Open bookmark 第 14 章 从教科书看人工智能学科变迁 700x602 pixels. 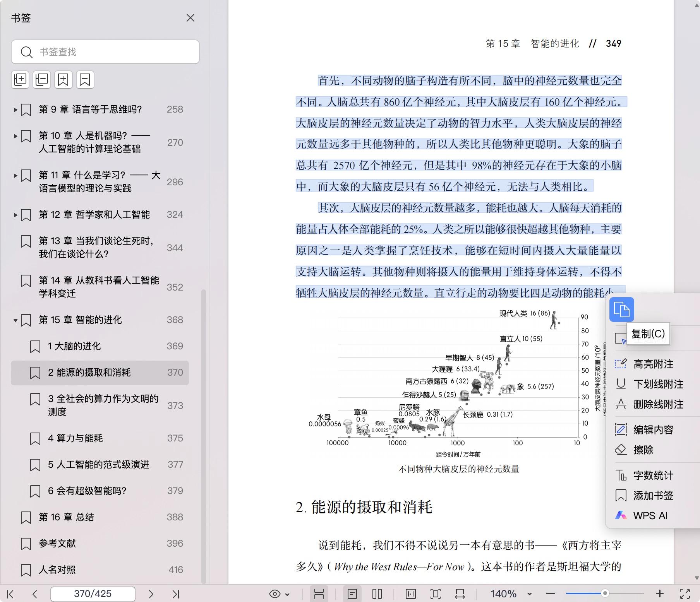point(99,287)
